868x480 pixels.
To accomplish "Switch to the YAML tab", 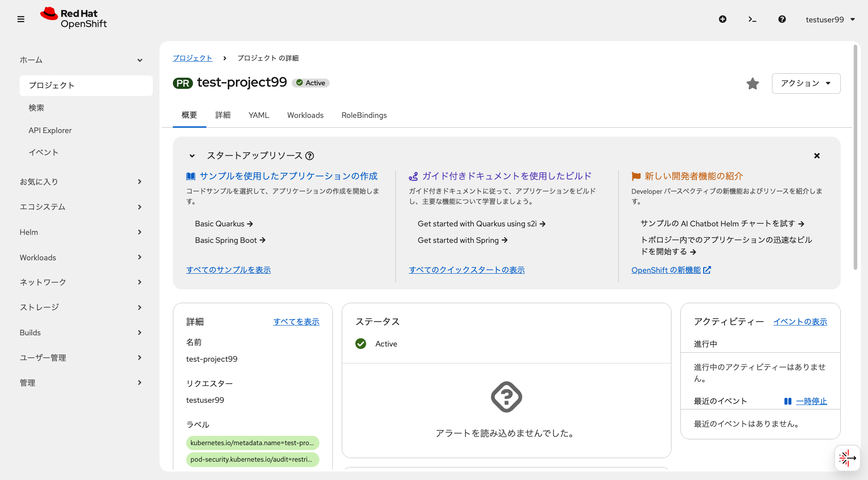I will coord(259,115).
